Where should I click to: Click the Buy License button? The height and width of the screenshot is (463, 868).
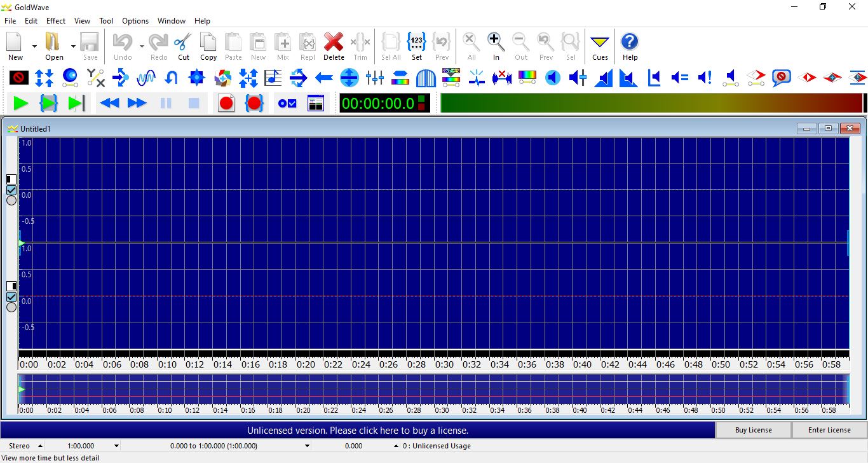(x=754, y=430)
